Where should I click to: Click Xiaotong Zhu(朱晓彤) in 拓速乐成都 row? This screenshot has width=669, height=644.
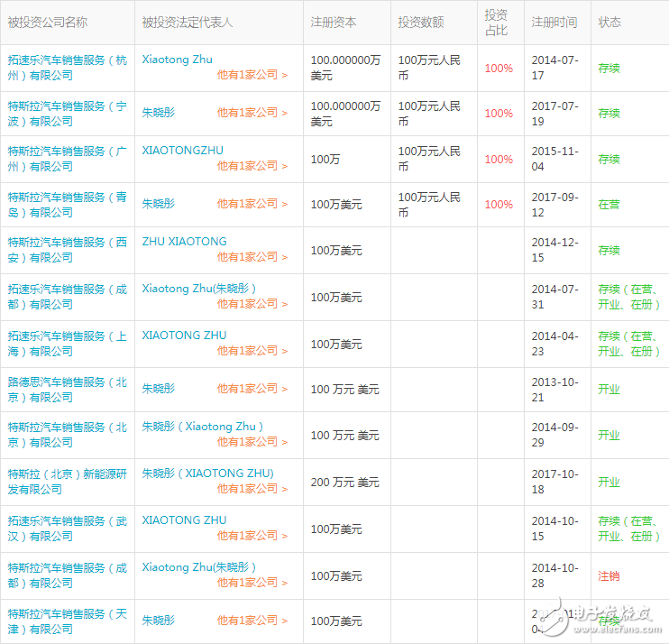point(199,289)
